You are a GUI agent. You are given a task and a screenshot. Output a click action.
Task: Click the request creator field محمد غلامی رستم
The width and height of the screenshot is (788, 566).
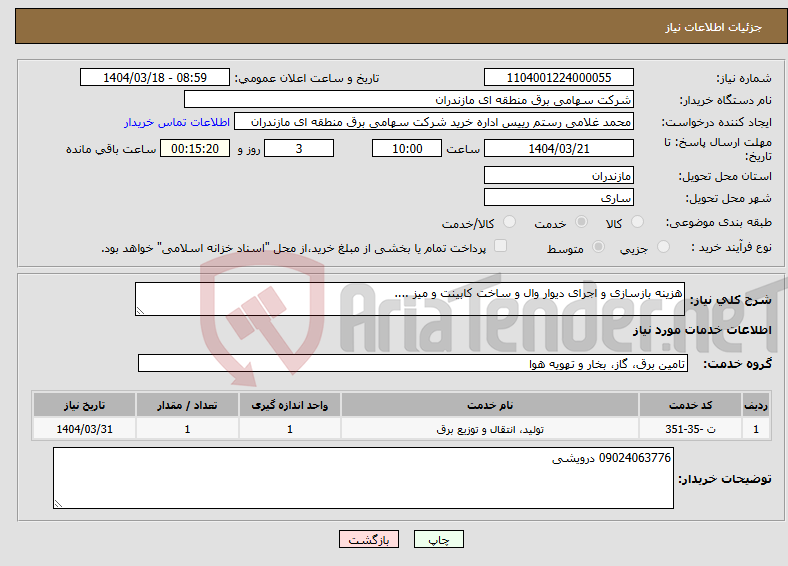coord(434,122)
